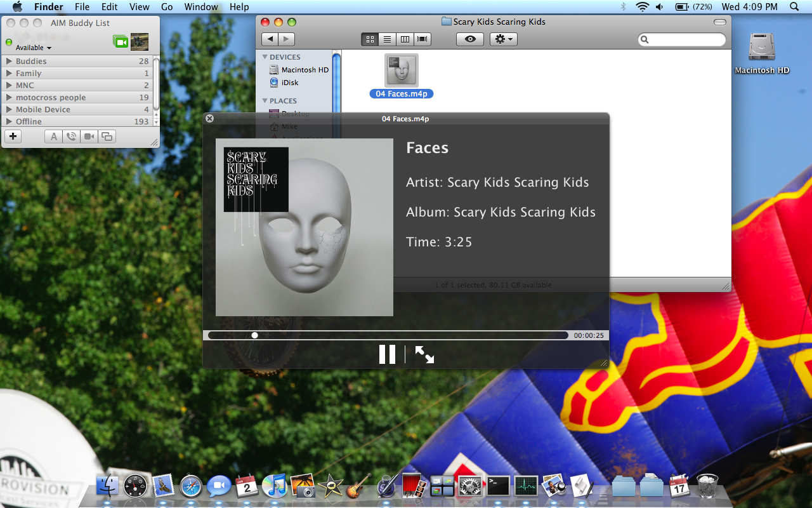The height and width of the screenshot is (508, 812).
Task: Pause the Faces song in Quick Look
Action: click(387, 354)
